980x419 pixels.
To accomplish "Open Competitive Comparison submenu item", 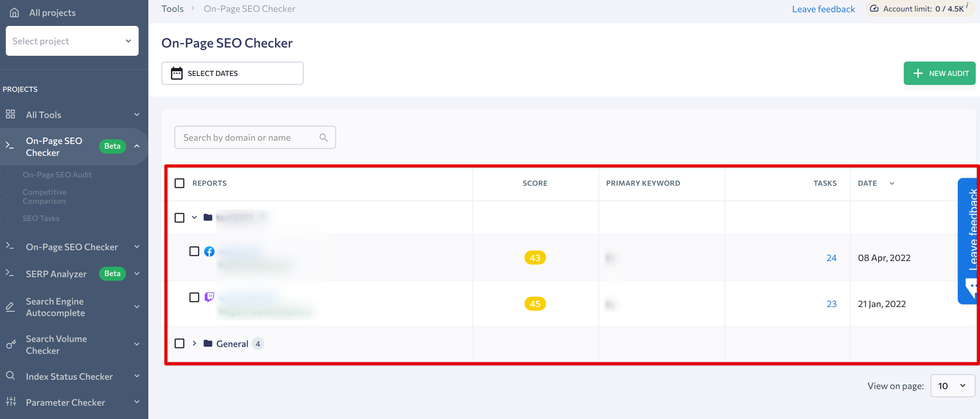I will click(x=44, y=197).
